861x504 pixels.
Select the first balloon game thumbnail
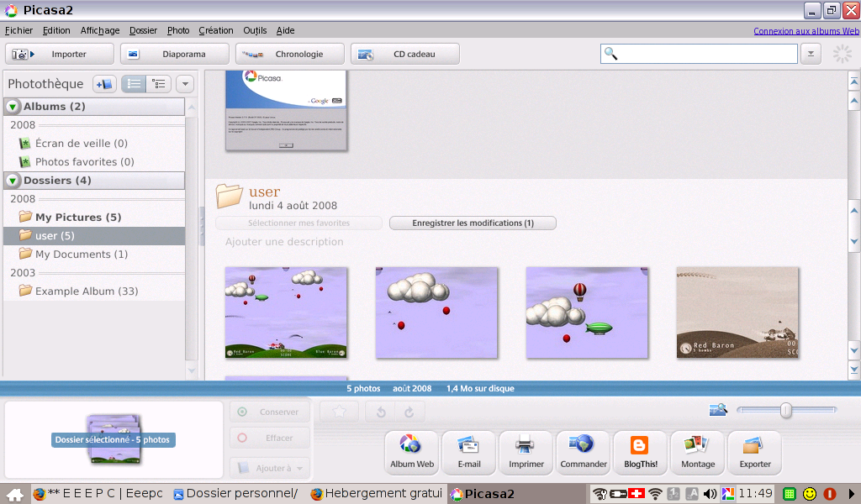286,312
